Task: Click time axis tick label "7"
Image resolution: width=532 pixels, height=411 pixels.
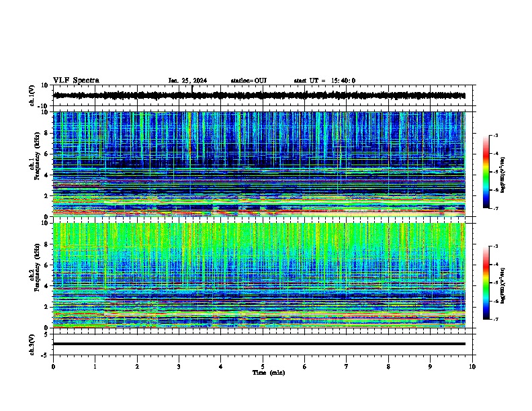Action: [x=347, y=367]
